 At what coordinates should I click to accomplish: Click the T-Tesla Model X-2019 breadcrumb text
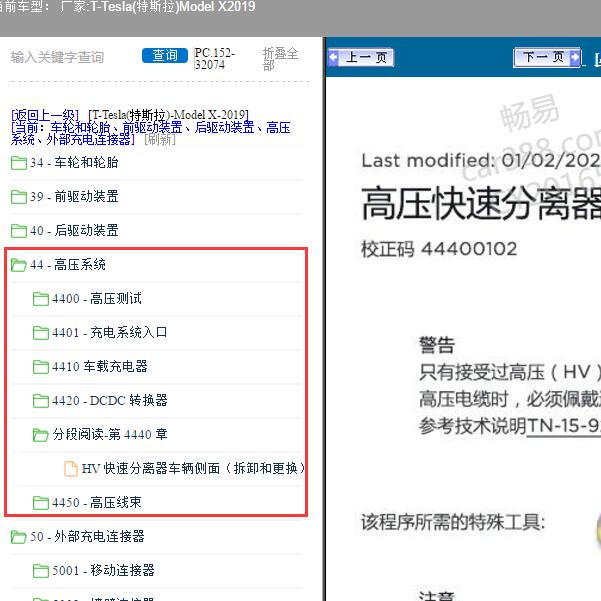(x=168, y=115)
